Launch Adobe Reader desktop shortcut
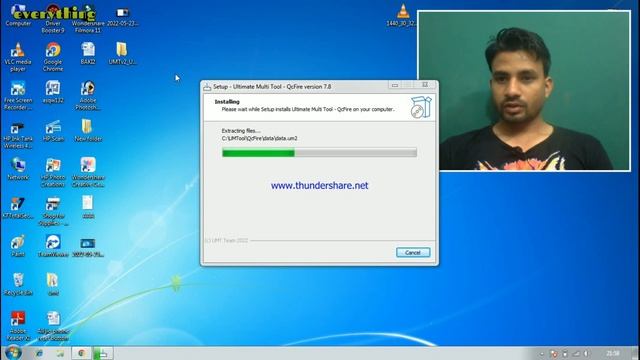 18,326
